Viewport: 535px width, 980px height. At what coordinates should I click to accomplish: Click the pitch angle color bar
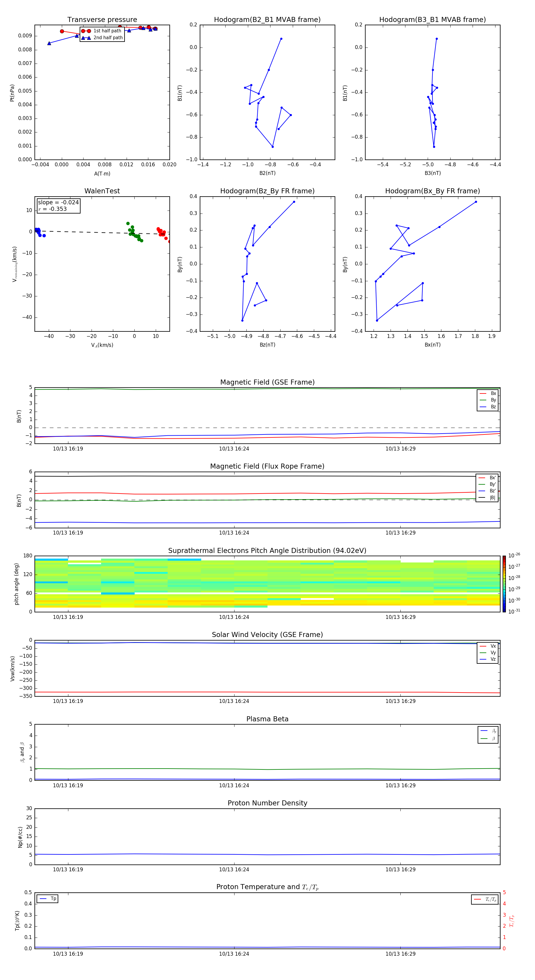504,584
